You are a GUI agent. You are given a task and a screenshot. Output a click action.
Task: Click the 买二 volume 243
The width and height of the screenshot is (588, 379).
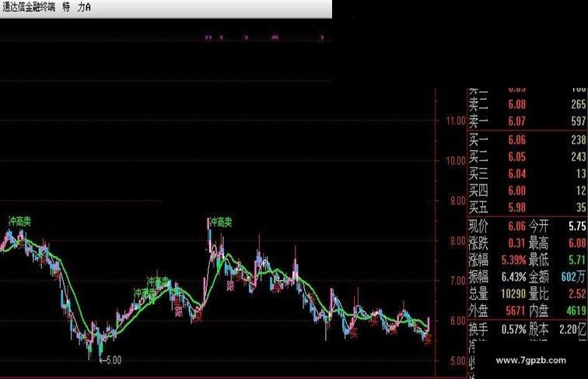point(579,156)
